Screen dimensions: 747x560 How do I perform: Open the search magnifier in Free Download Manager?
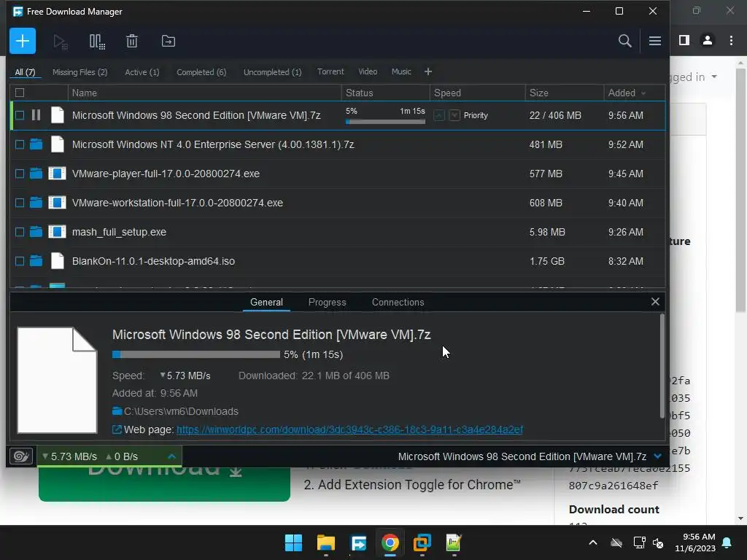point(624,41)
